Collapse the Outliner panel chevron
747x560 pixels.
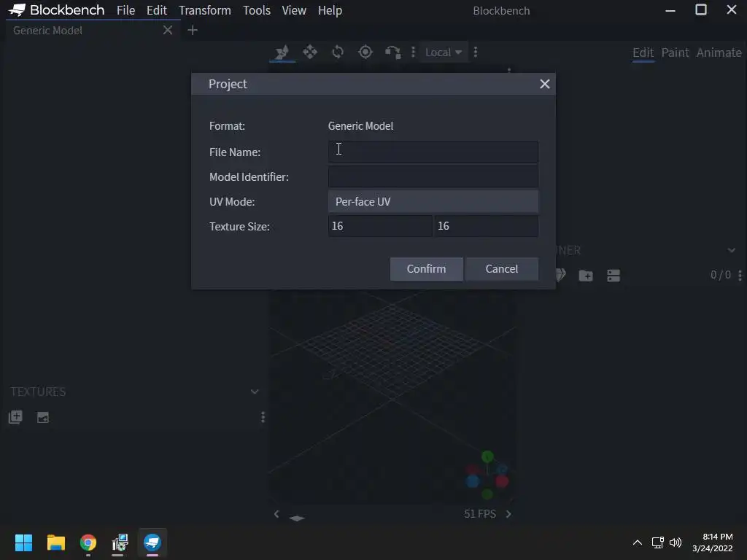pos(731,251)
